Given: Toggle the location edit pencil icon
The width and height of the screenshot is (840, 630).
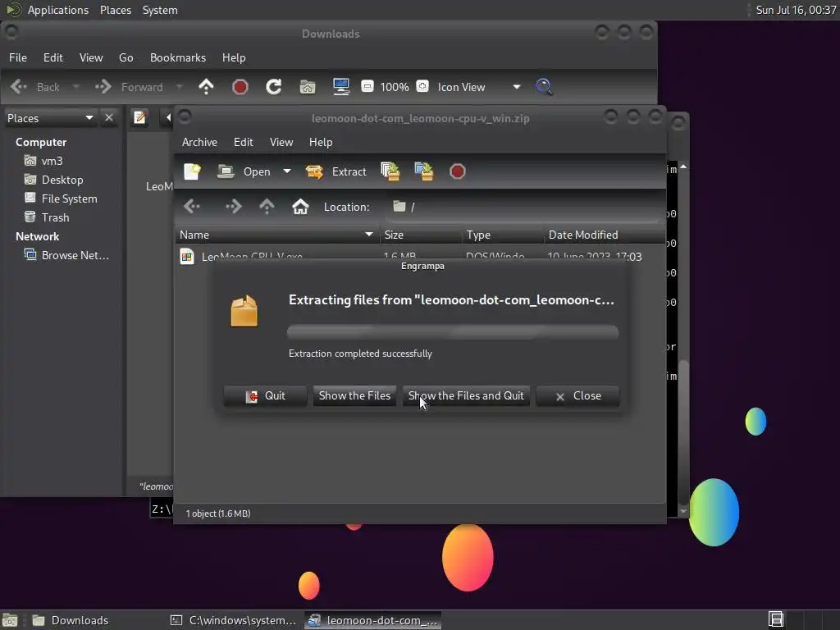Looking at the screenshot, I should [139, 117].
